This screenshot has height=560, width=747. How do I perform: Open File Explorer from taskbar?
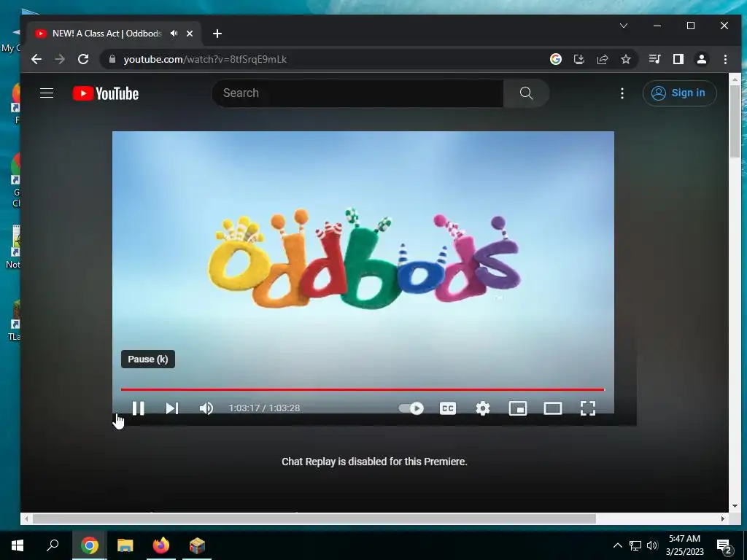click(x=125, y=545)
